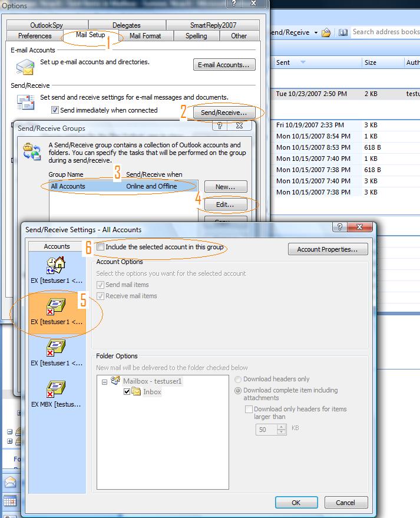Open the OutlookSpy tab
Viewport: 420px width, 518px height.
pyautogui.click(x=47, y=25)
